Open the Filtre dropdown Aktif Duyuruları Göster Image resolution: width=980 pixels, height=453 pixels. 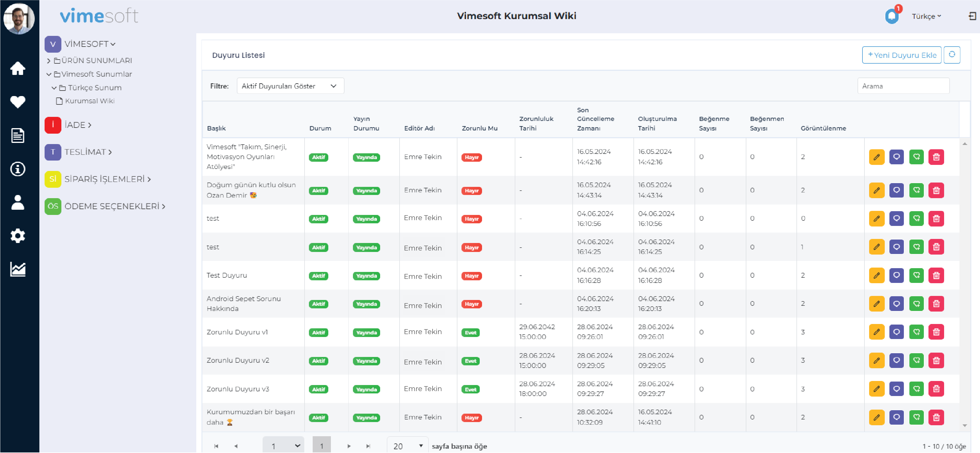click(290, 86)
